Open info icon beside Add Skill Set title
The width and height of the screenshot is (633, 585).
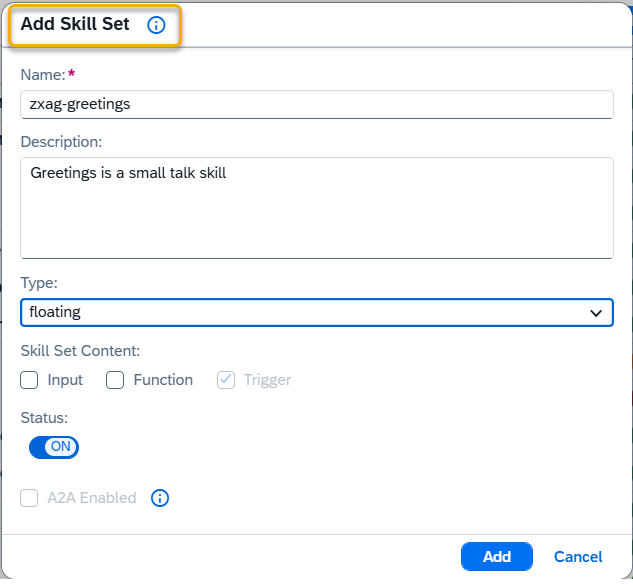[156, 25]
